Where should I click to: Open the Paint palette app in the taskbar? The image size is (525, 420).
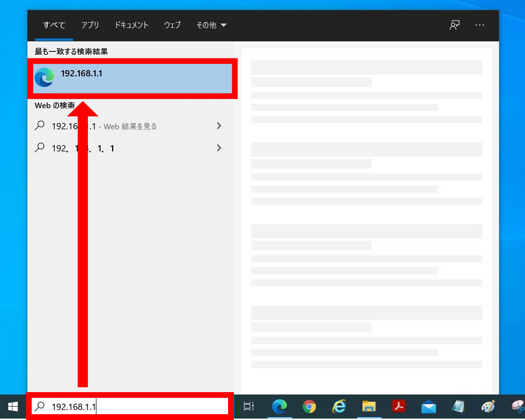point(488,406)
